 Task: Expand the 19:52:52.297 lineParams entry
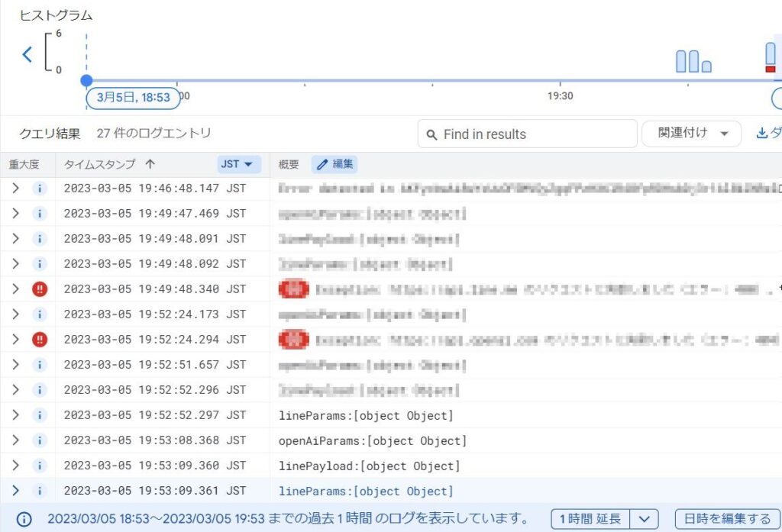coord(15,415)
